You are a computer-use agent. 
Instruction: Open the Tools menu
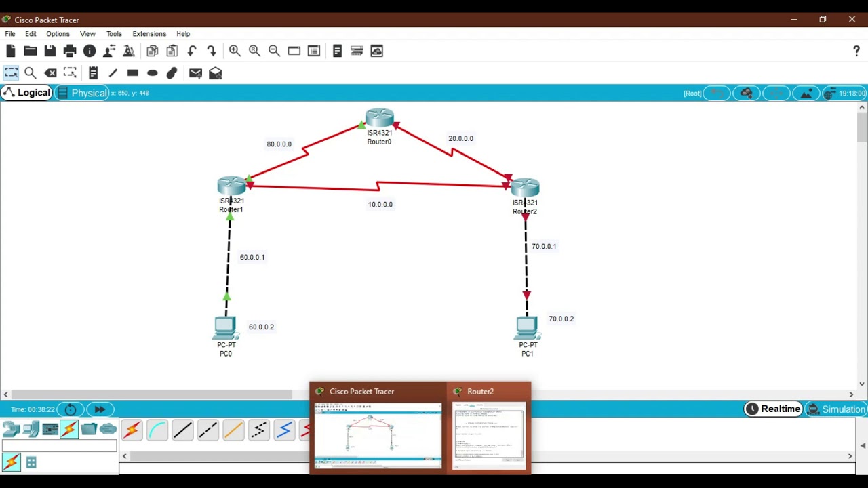point(114,33)
